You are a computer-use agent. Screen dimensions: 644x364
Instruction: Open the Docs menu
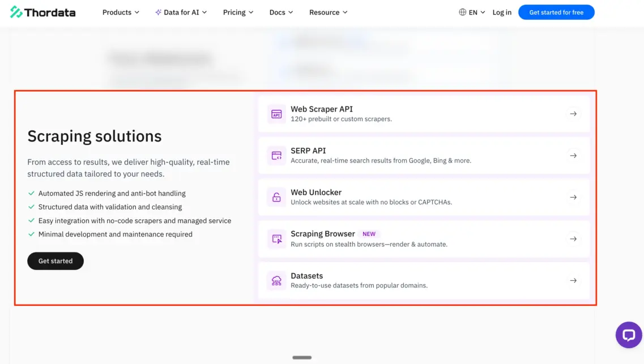tap(282, 12)
